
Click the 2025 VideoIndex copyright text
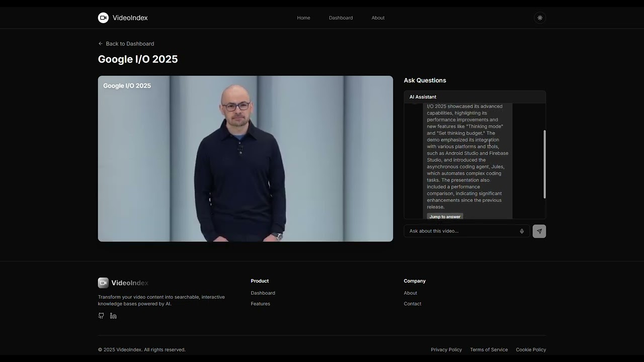142,349
